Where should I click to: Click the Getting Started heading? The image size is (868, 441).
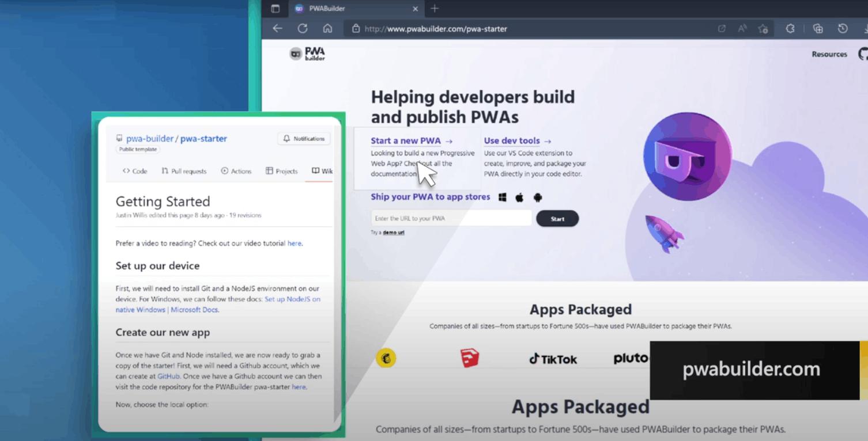tap(163, 202)
